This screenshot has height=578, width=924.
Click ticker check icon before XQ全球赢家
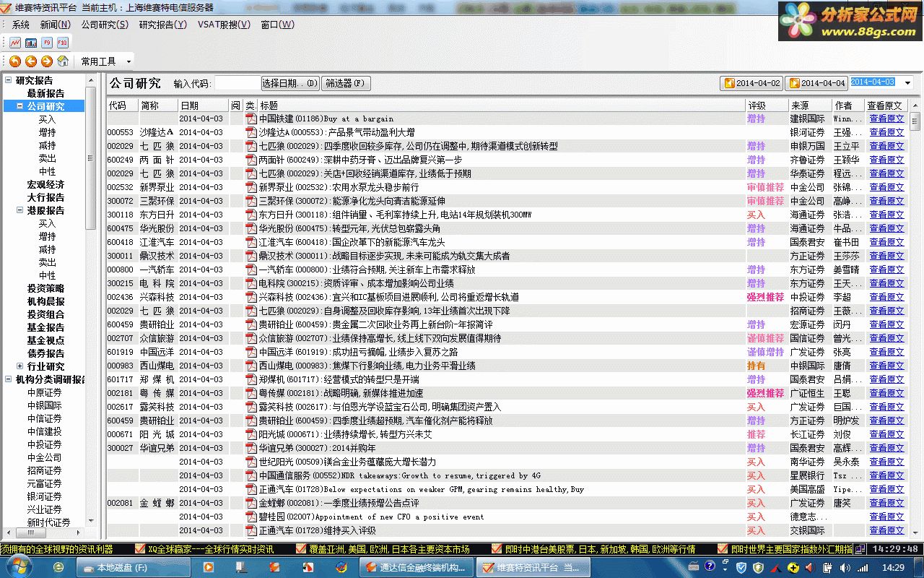(141, 549)
